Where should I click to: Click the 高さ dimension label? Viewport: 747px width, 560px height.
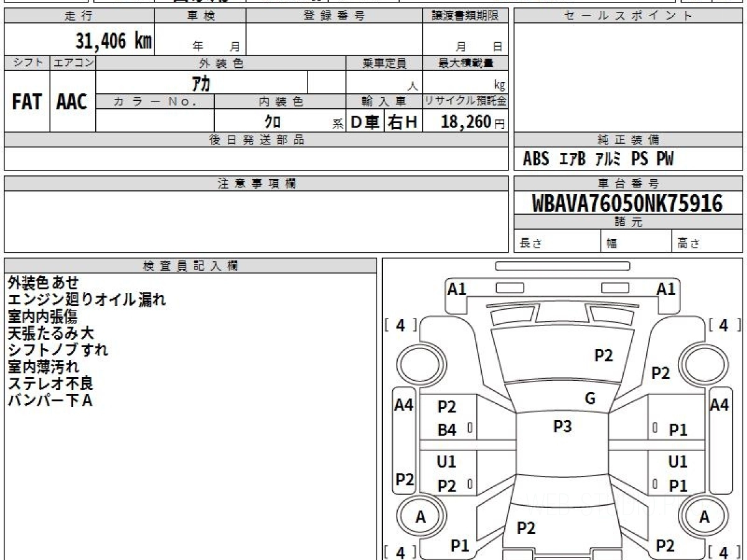click(x=688, y=244)
